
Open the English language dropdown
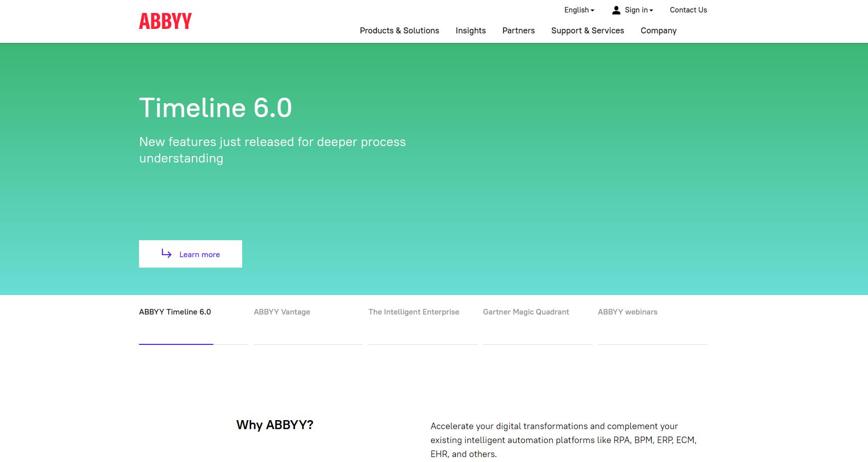click(579, 10)
